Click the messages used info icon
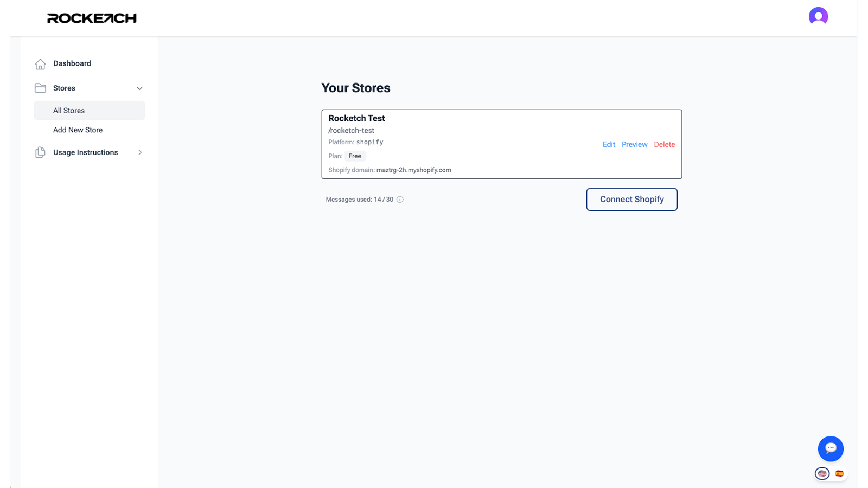 click(400, 200)
